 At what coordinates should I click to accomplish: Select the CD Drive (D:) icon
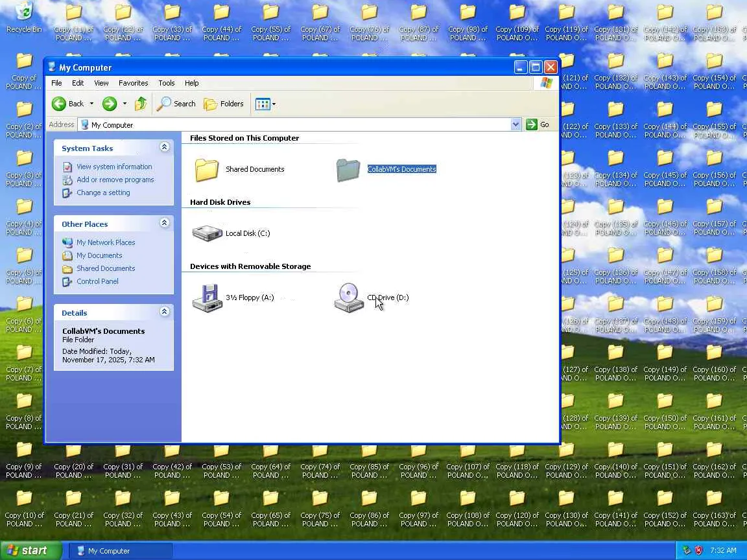click(x=349, y=298)
